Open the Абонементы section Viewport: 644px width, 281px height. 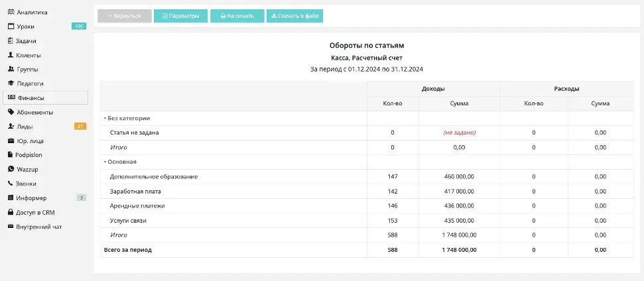(35, 112)
